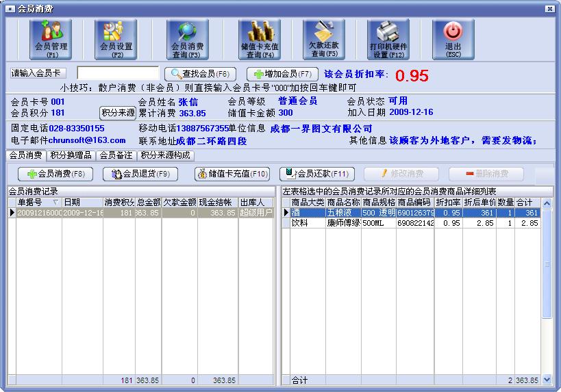Viewport: 561px width, 392px height.
Task: Click the 退出 (ESC) power icon
Action: 453,39
